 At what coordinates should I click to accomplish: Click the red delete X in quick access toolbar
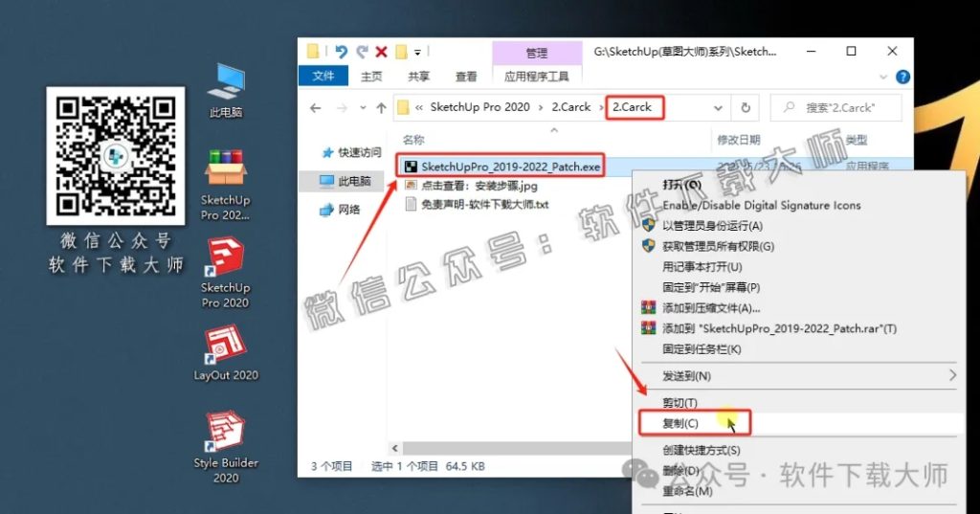[x=381, y=52]
